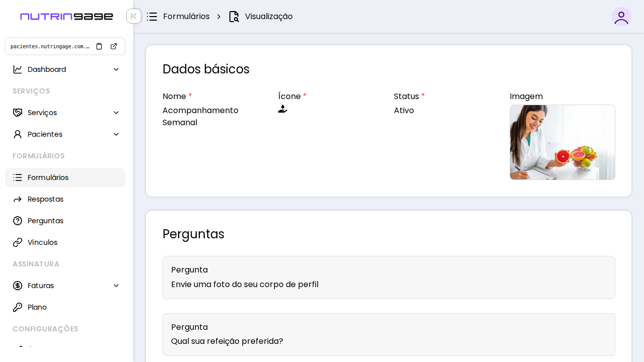Select the 'Envie uma foto do seu corpo' question
Viewport: 644px width, 362px height.
tap(389, 278)
